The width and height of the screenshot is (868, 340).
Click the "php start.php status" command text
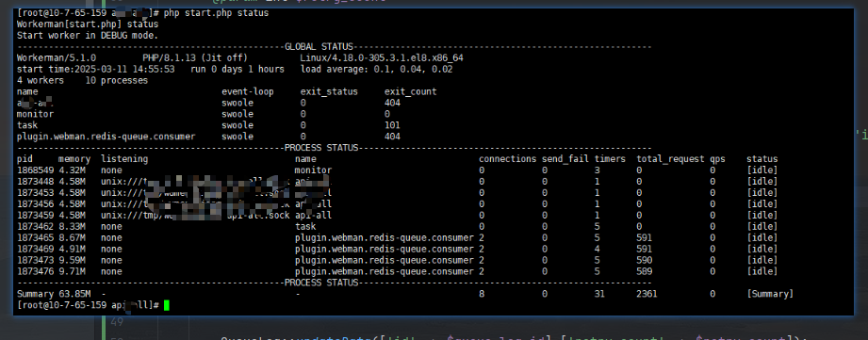pyautogui.click(x=217, y=13)
